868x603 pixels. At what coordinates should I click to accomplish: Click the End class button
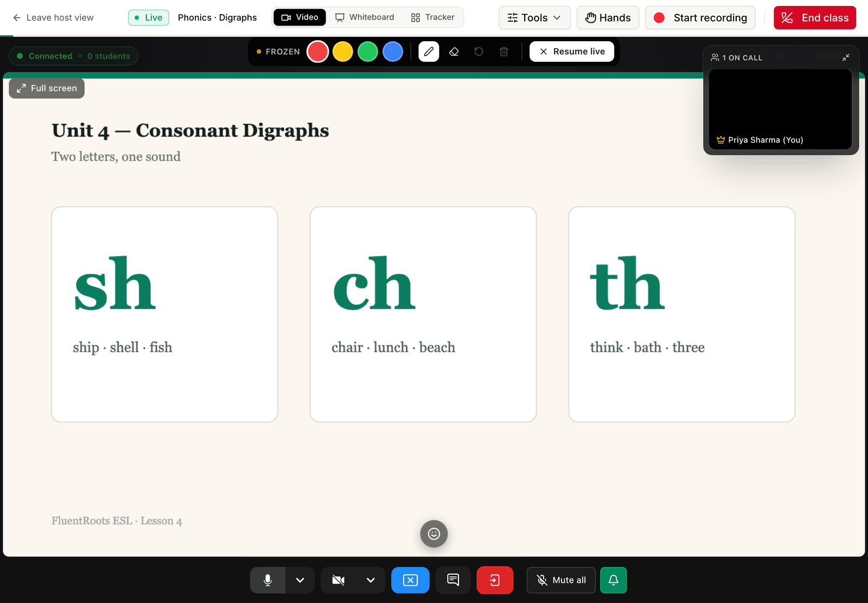tap(815, 18)
